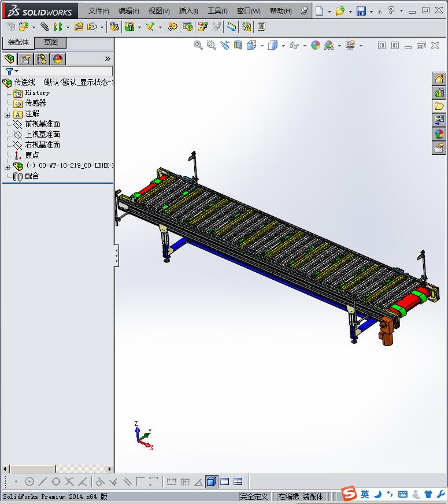
Task: Expand the 00-WF-10-219 subassembly node
Action: coord(7,167)
